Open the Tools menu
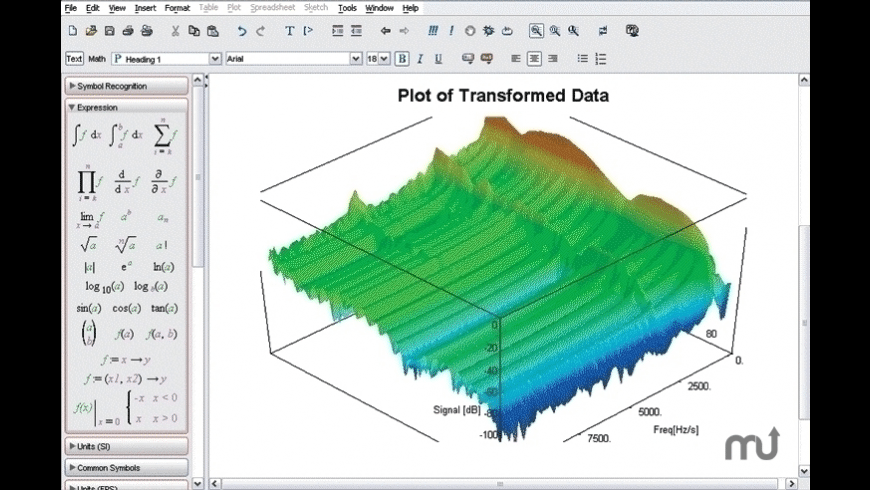 [347, 8]
